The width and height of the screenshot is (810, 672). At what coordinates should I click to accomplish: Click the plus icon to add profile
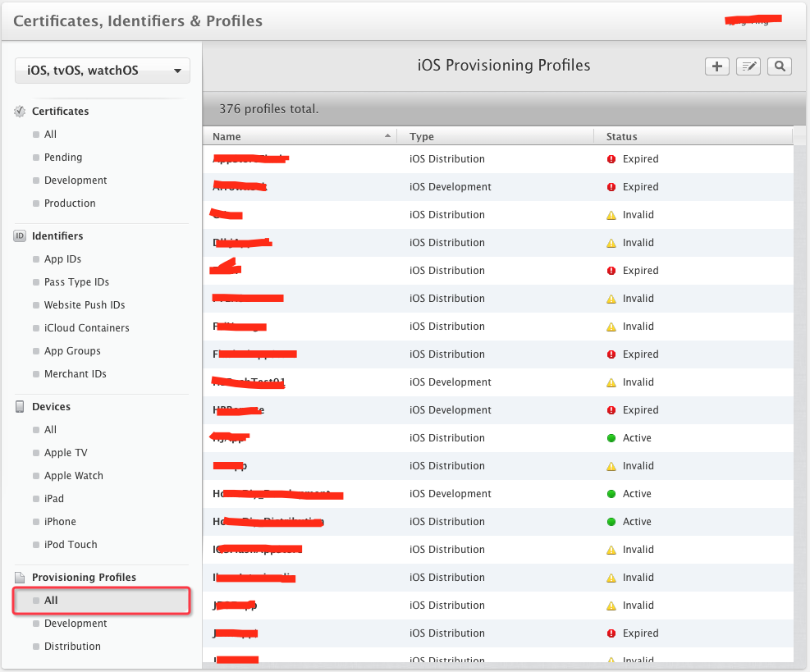pos(717,66)
